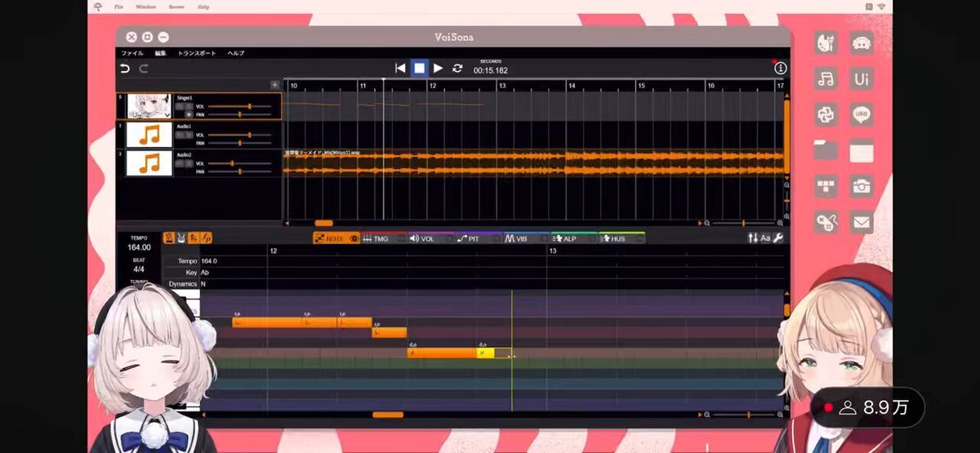Rewind playback to the start
The image size is (980, 453).
(x=400, y=69)
